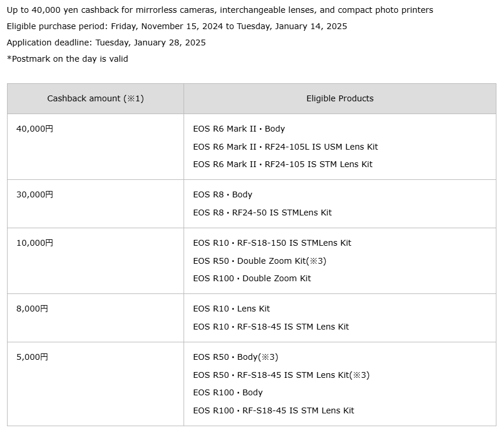Click the 8,000円 cashback cell
504x432 pixels.
[33, 309]
